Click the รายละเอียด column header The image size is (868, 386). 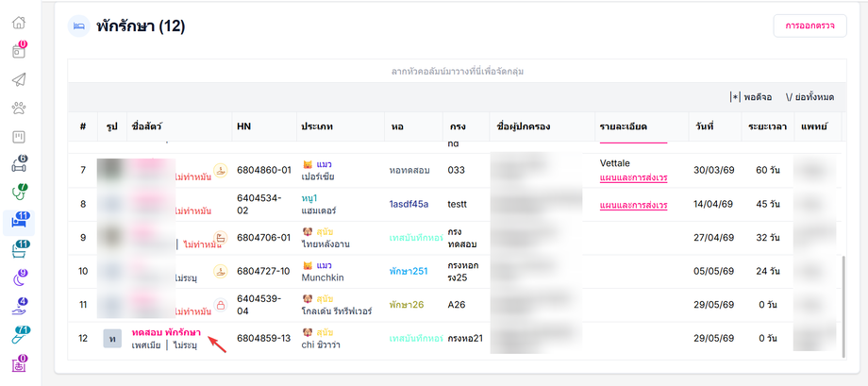pyautogui.click(x=624, y=126)
